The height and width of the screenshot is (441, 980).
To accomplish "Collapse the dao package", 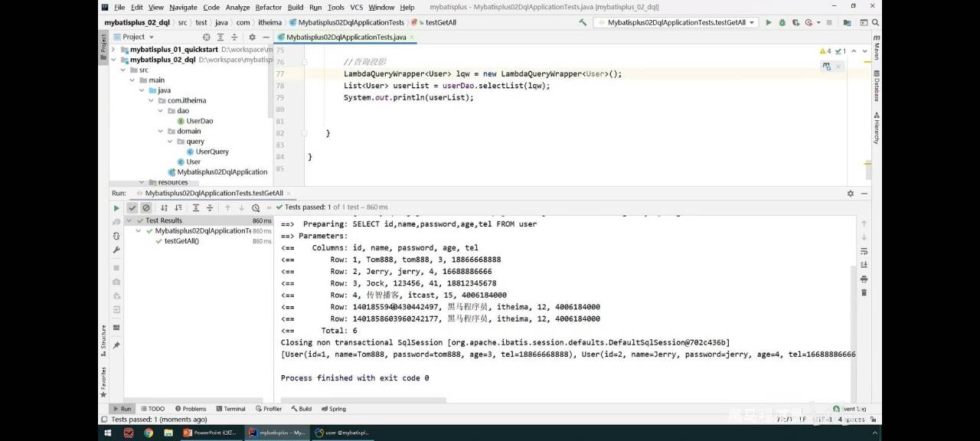I will (x=161, y=111).
